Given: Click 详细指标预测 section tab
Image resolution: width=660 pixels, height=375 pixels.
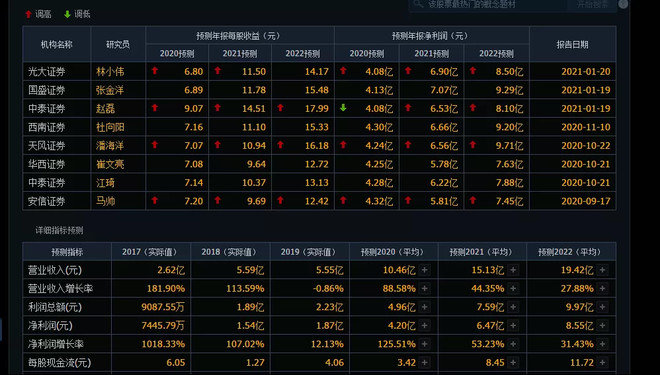Looking at the screenshot, I should (x=59, y=230).
